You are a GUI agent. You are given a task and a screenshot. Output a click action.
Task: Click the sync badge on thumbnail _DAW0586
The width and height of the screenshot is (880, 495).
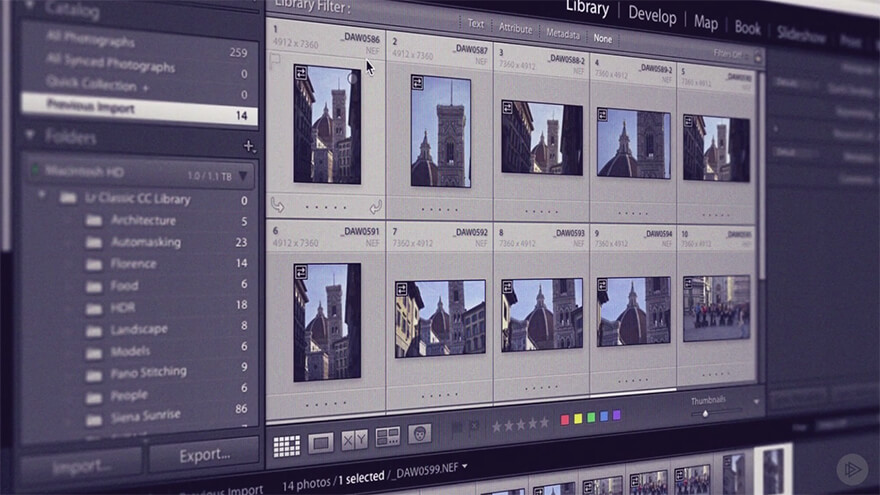301,72
